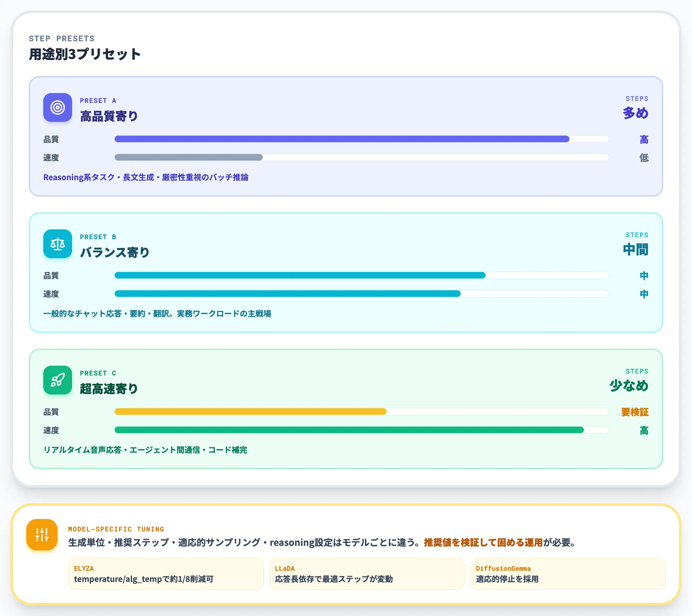This screenshot has height=616, width=692.
Task: Click the PRESET C label
Action: [x=98, y=373]
